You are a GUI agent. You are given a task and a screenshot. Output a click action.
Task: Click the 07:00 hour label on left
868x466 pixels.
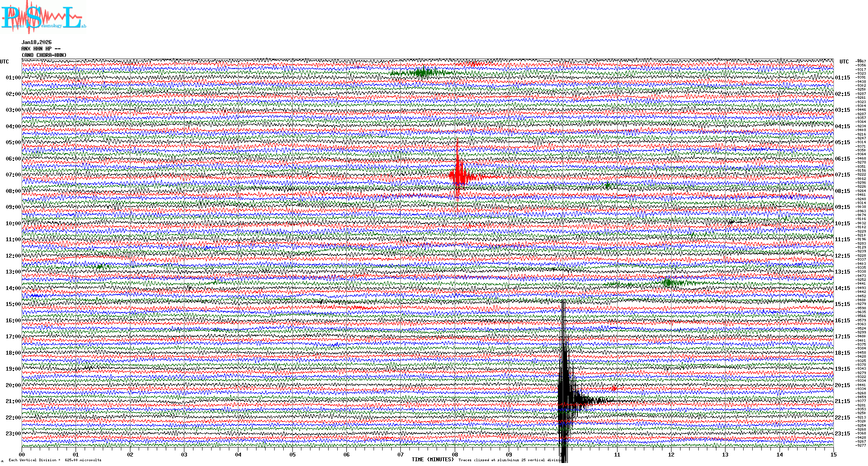13,175
